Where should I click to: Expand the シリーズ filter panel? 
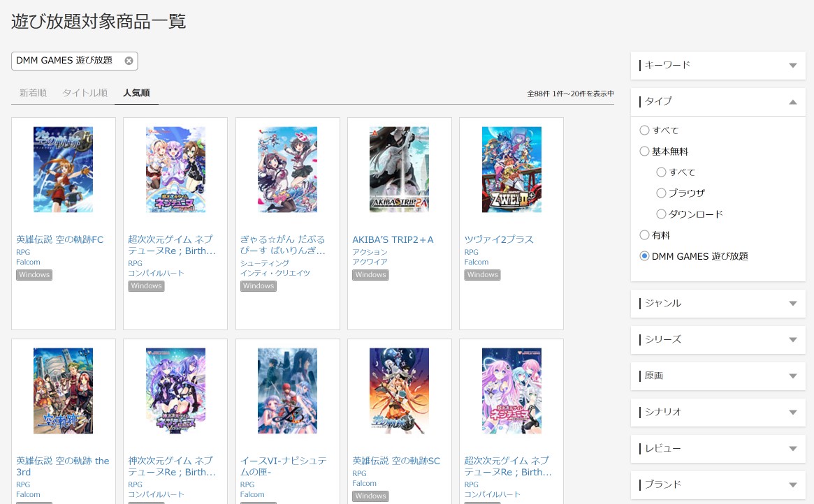tap(718, 340)
